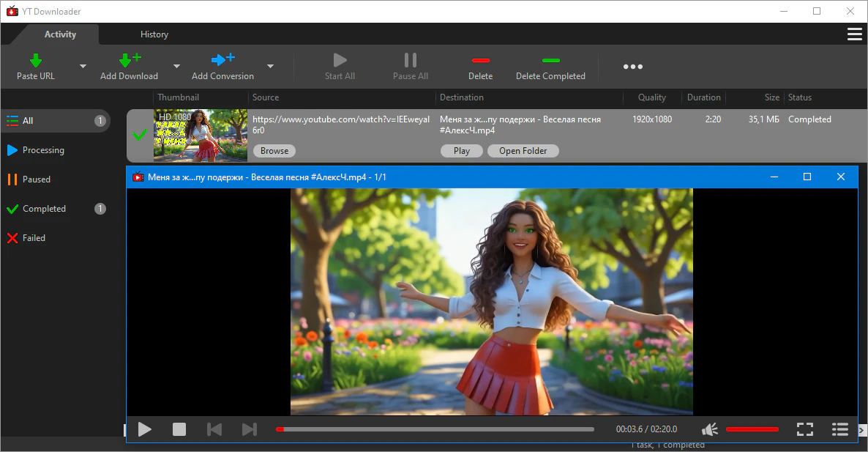Switch to the History tab
This screenshot has width=868, height=452.
[154, 34]
